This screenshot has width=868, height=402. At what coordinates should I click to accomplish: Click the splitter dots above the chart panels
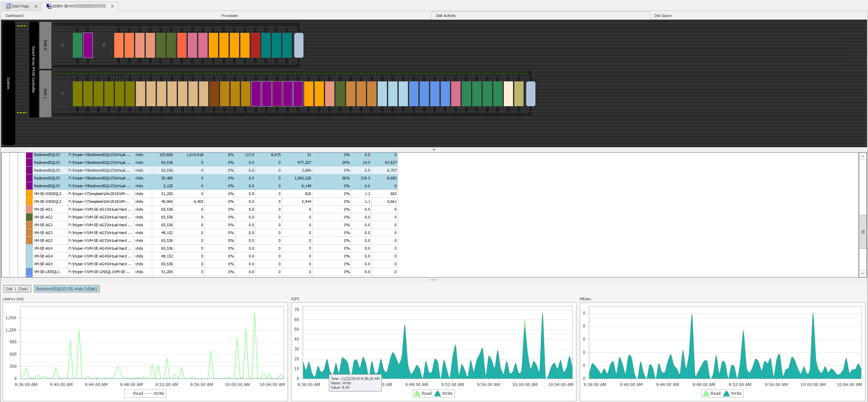[x=434, y=280]
